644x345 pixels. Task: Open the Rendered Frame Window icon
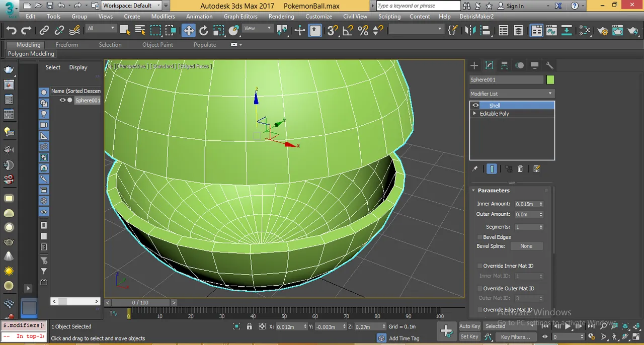click(x=618, y=31)
